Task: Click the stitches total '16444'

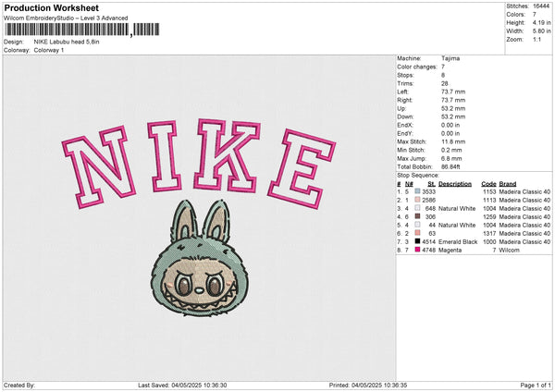Action: [541, 6]
